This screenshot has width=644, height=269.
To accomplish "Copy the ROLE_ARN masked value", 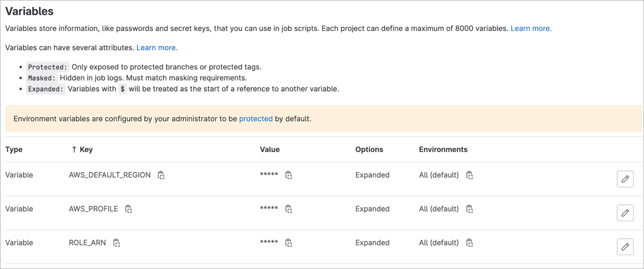I will (x=289, y=243).
